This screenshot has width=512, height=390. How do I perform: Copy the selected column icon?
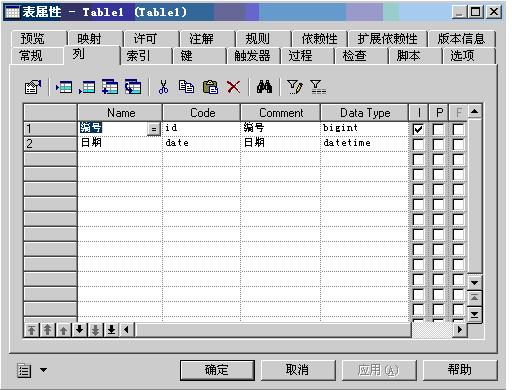(x=186, y=87)
